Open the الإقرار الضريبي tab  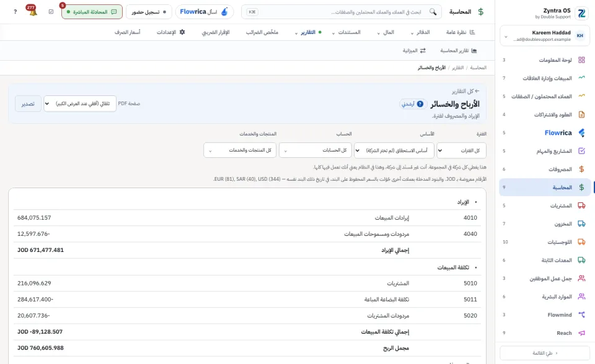[216, 32]
